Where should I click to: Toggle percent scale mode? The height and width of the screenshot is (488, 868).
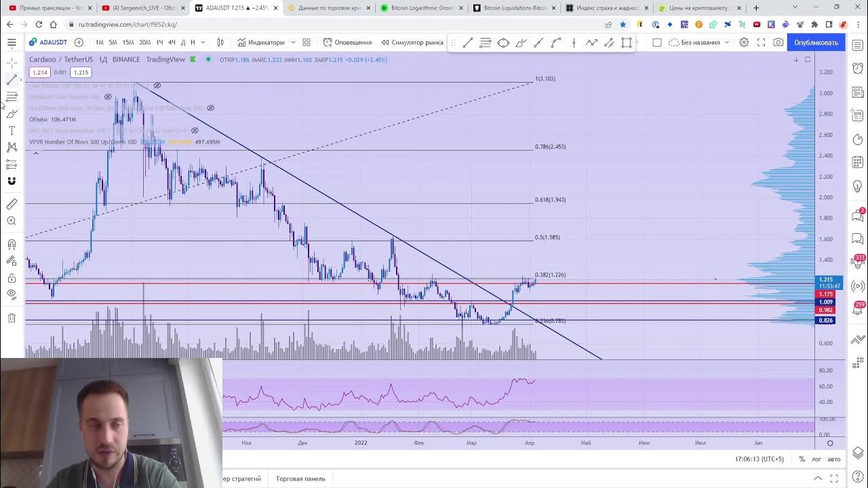[x=802, y=459]
